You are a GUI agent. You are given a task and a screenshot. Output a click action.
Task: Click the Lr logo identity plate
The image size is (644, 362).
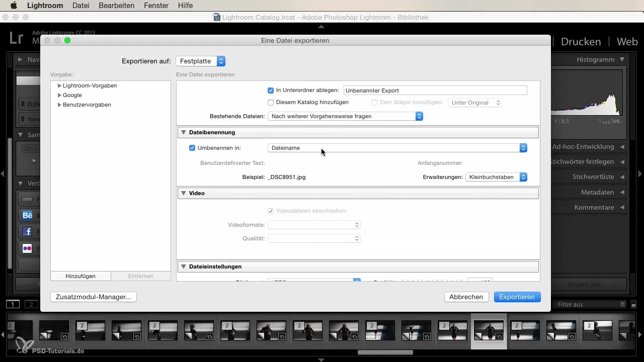point(16,39)
